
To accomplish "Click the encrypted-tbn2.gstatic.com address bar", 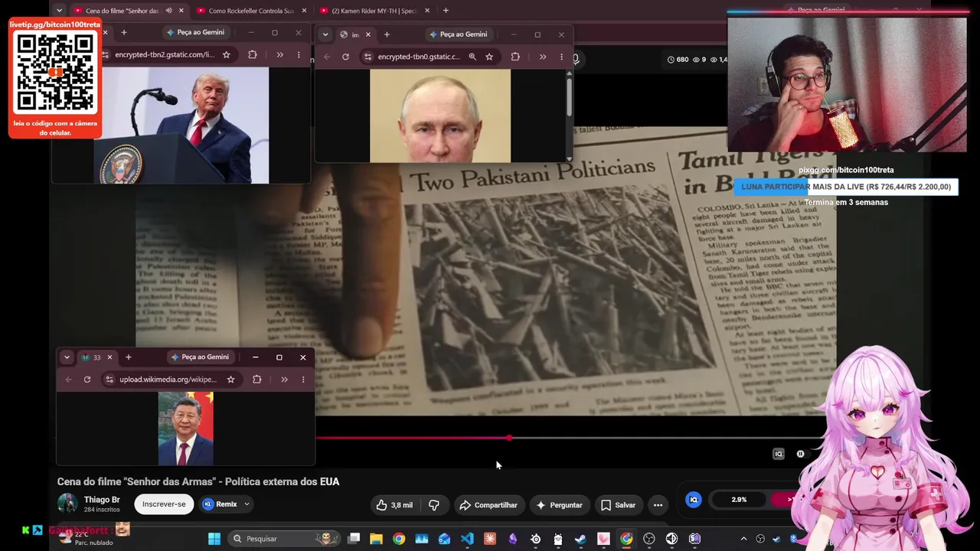I will [165, 55].
